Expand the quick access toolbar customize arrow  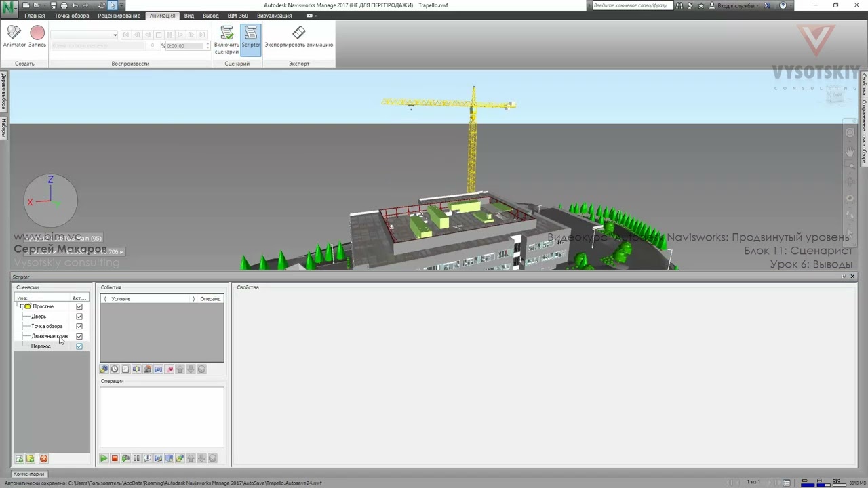coord(122,5)
